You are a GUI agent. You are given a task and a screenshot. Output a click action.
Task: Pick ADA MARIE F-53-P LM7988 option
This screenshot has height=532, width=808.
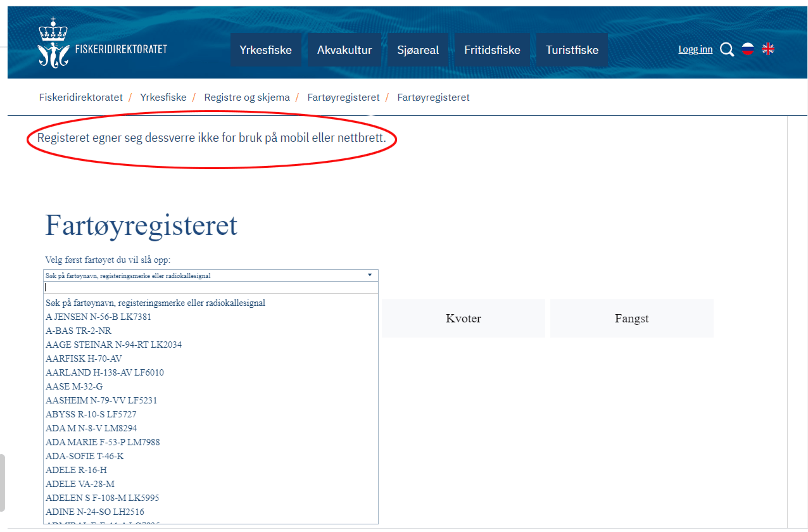103,442
